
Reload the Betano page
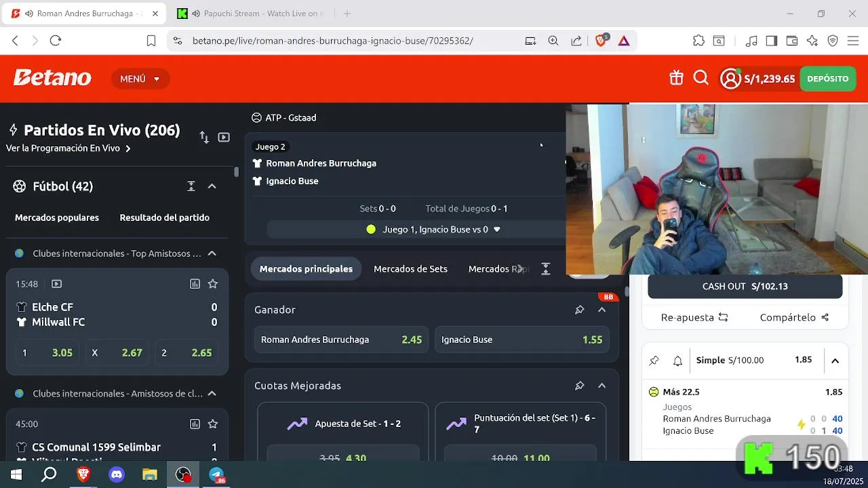pos(56,41)
